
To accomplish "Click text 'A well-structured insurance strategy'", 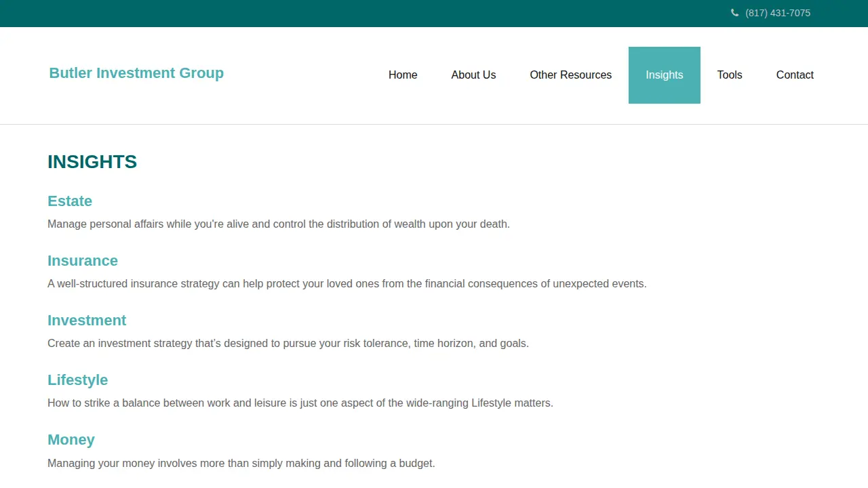I will pyautogui.click(x=134, y=284).
